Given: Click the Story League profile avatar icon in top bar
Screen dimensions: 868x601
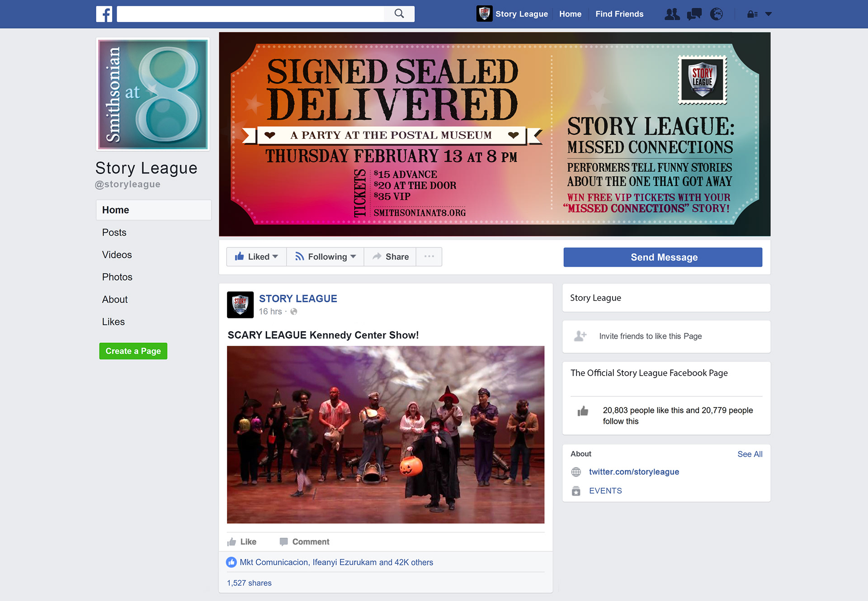Looking at the screenshot, I should [484, 14].
